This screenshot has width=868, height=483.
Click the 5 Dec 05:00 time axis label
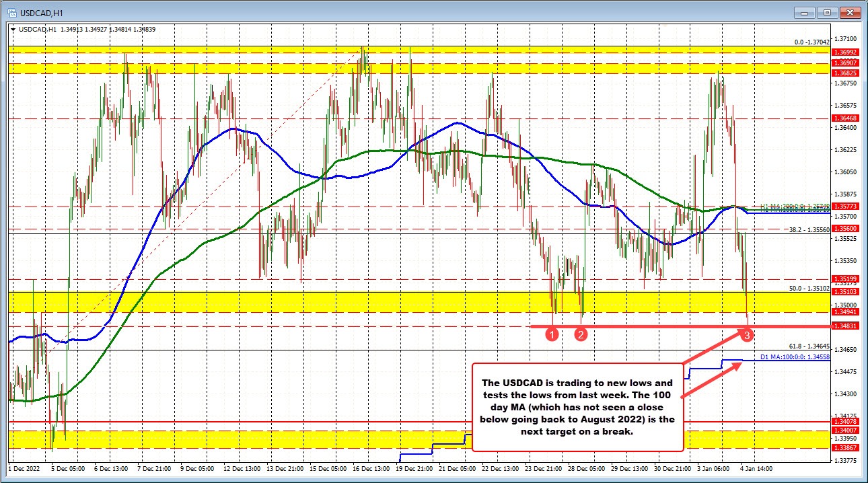(x=67, y=468)
